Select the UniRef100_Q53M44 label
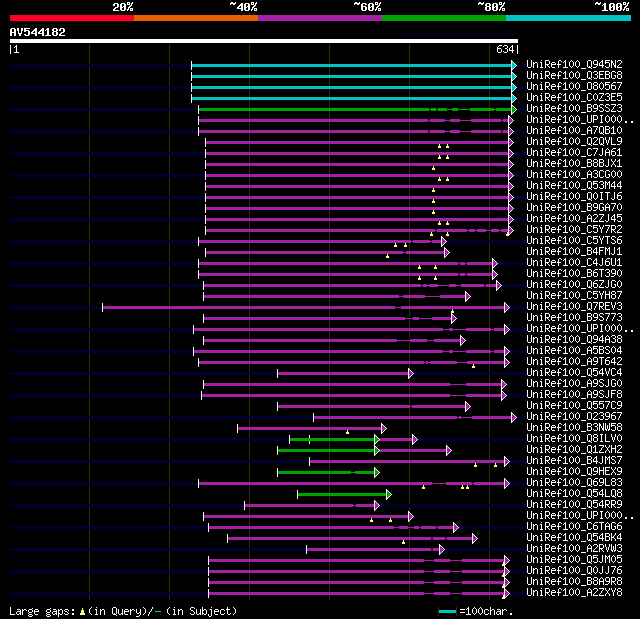 pos(574,186)
